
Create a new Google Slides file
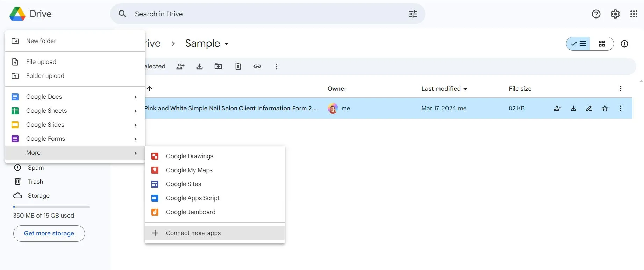[75, 125]
